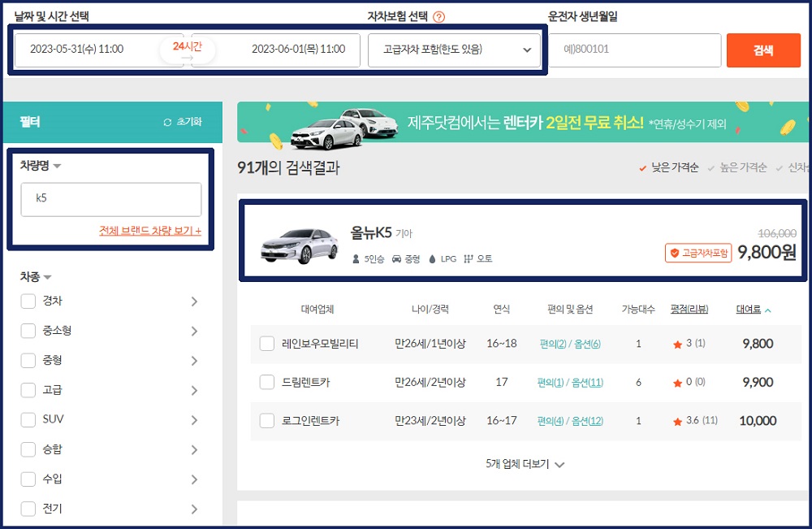
Task: Expand the 중소형 chevron arrow
Action: point(194,331)
